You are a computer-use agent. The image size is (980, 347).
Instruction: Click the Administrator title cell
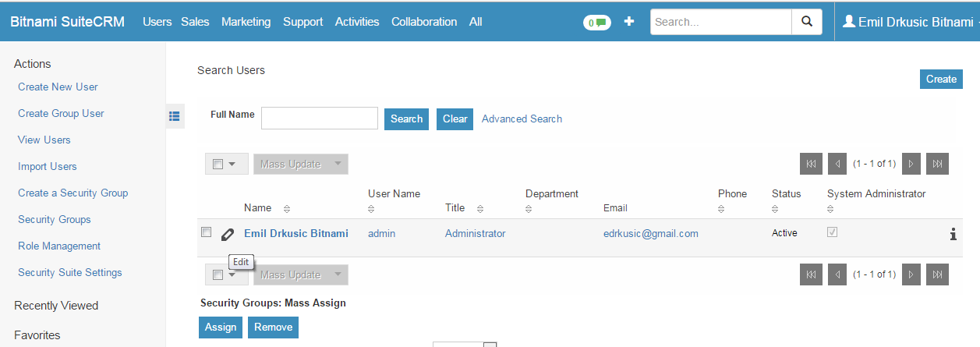(x=476, y=233)
